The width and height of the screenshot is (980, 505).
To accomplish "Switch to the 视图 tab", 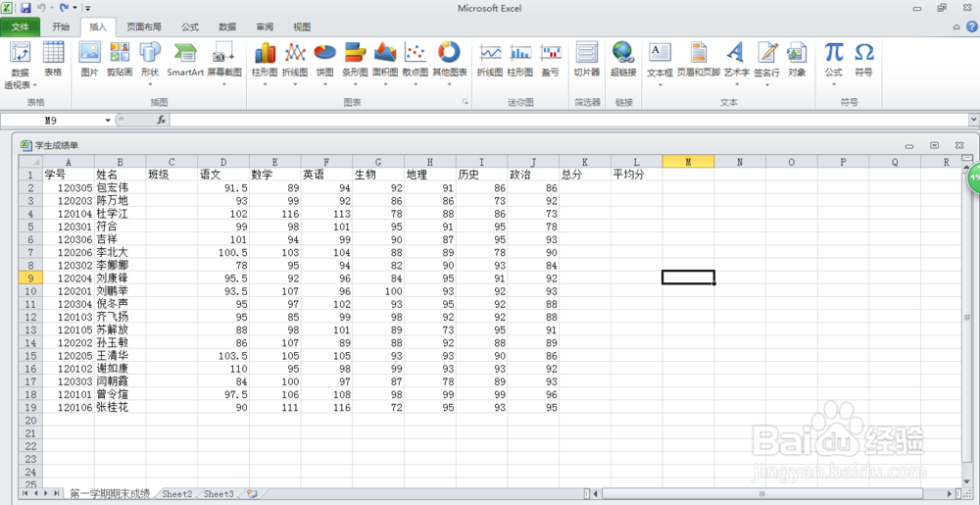I will (x=302, y=26).
